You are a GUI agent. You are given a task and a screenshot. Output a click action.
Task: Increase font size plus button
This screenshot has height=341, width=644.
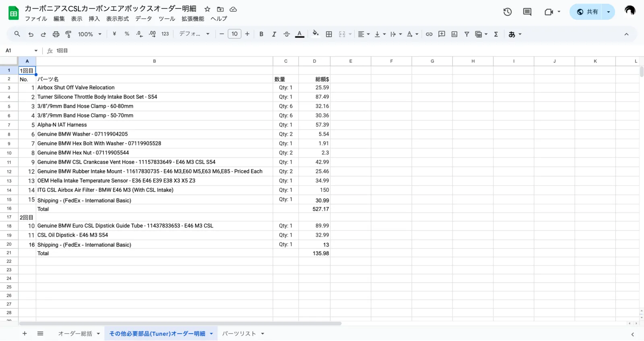(247, 34)
